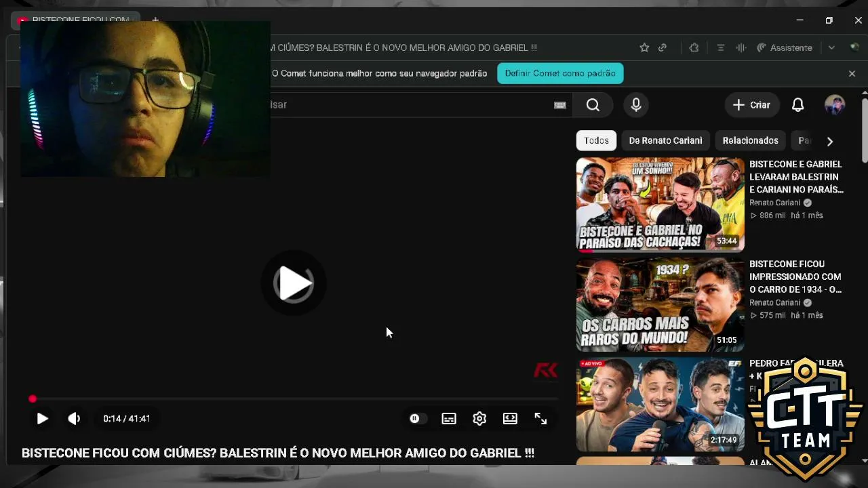Click the YouTube search magnifier button

tap(593, 105)
